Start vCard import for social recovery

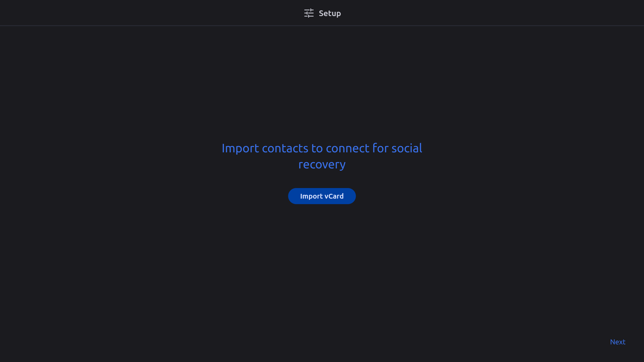coord(322,196)
